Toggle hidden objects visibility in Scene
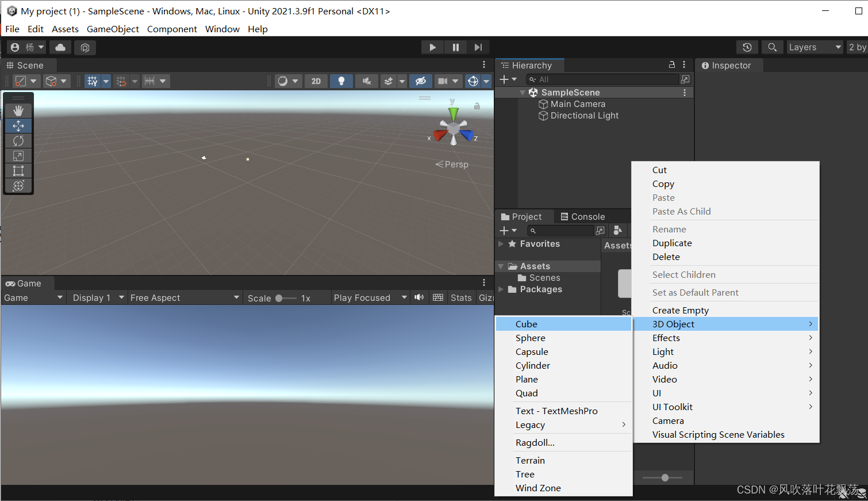868x501 pixels. click(x=421, y=81)
